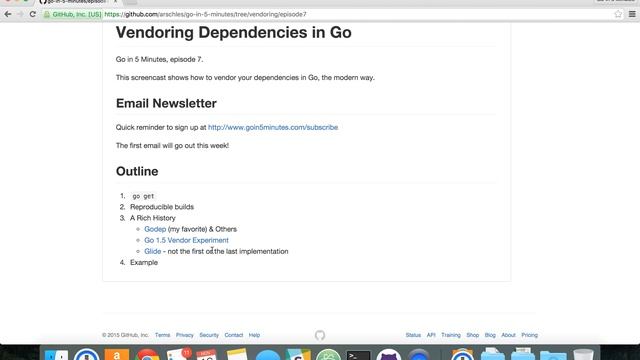Click the Help footer link
The height and width of the screenshot is (360, 640).
pyautogui.click(x=254, y=335)
